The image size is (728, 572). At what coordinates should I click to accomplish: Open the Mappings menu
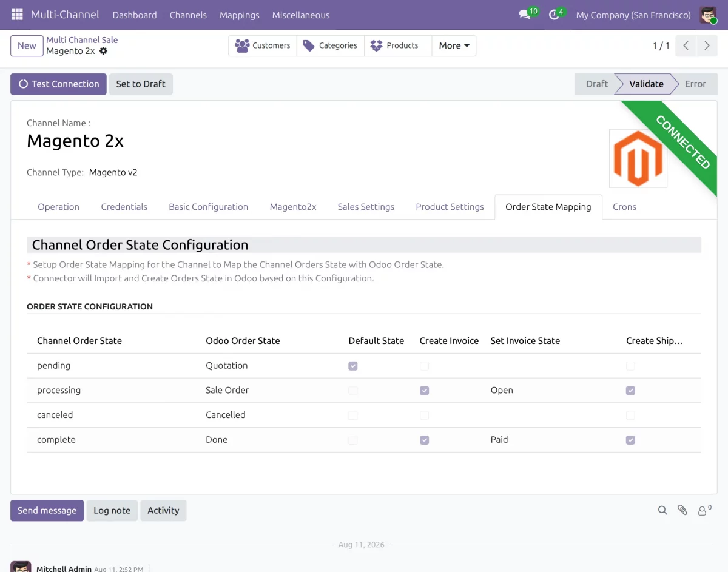click(240, 15)
